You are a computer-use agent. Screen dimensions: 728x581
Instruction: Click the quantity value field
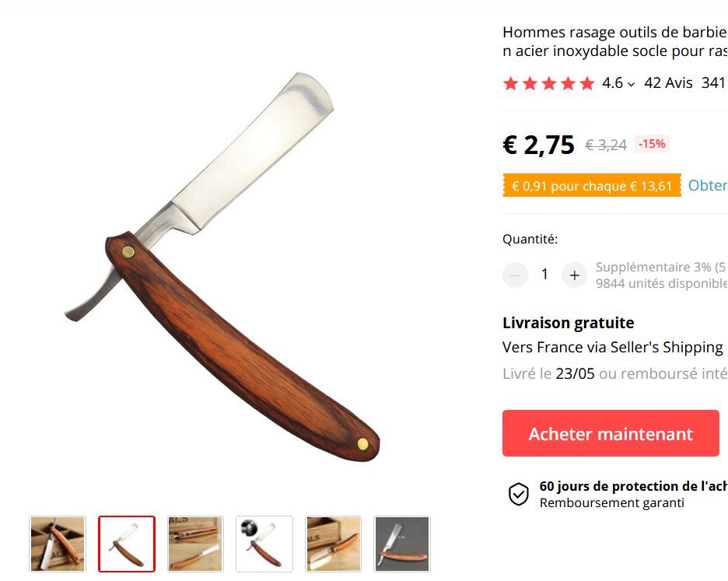544,275
